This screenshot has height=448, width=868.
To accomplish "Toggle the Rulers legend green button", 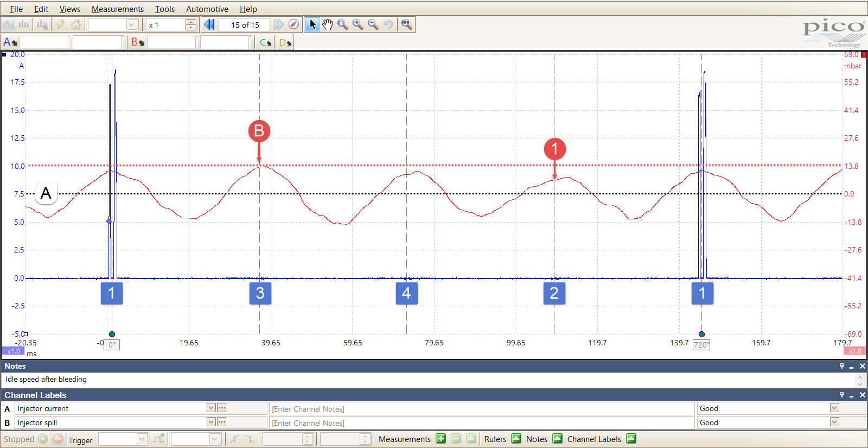I will coord(516,439).
